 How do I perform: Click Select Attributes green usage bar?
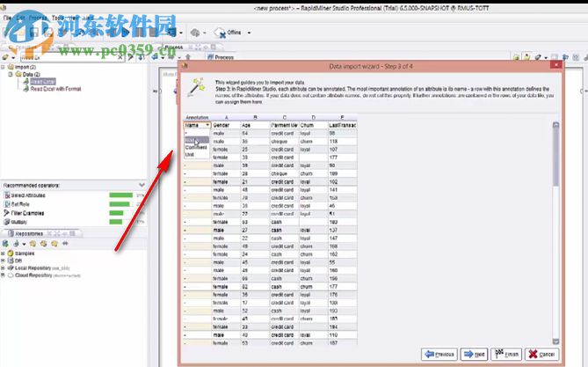[120, 195]
